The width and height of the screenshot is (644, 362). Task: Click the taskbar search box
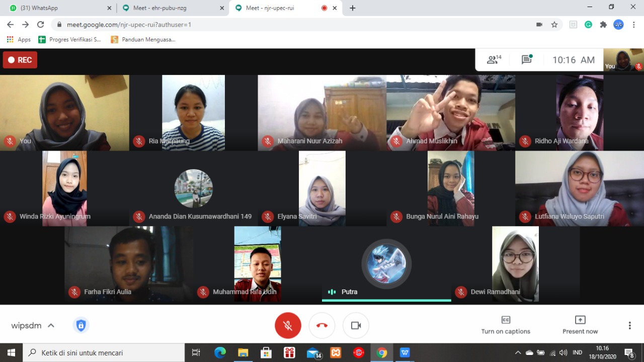click(104, 352)
